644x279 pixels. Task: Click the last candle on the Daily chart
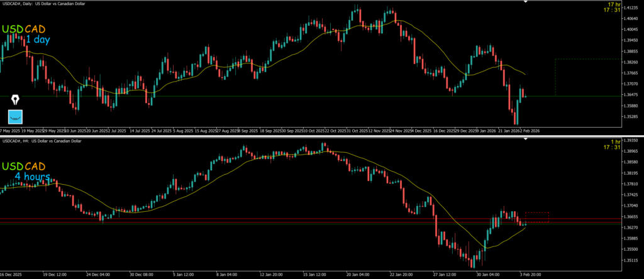(525, 96)
